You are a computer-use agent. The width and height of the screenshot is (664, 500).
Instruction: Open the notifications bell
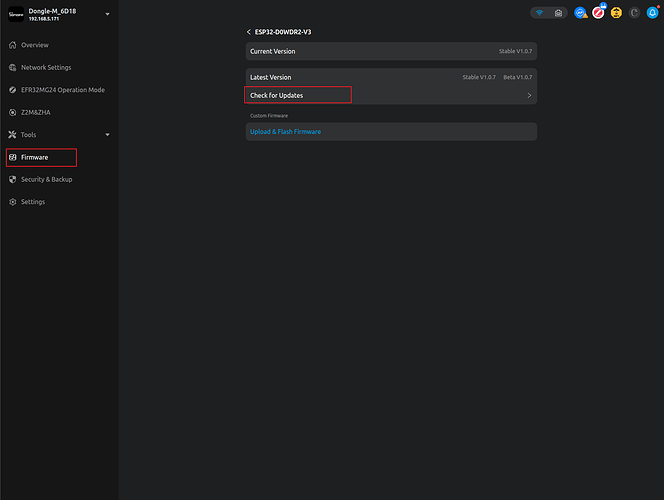click(651, 13)
